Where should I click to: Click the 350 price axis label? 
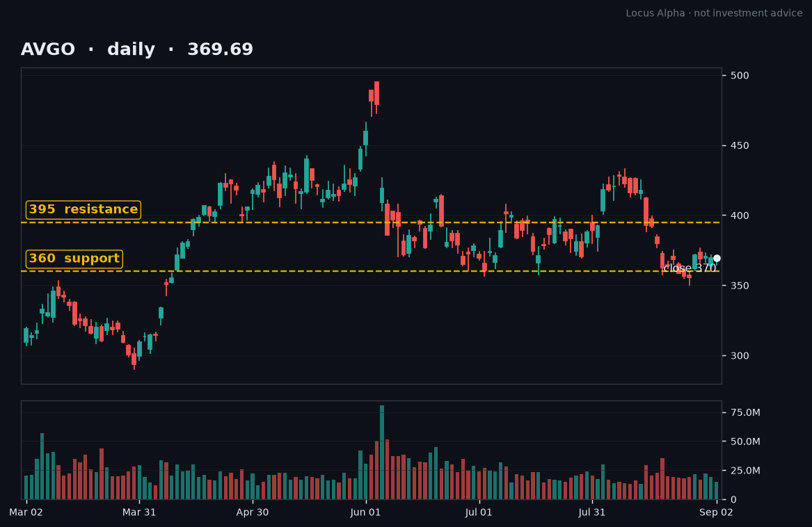pyautogui.click(x=740, y=286)
